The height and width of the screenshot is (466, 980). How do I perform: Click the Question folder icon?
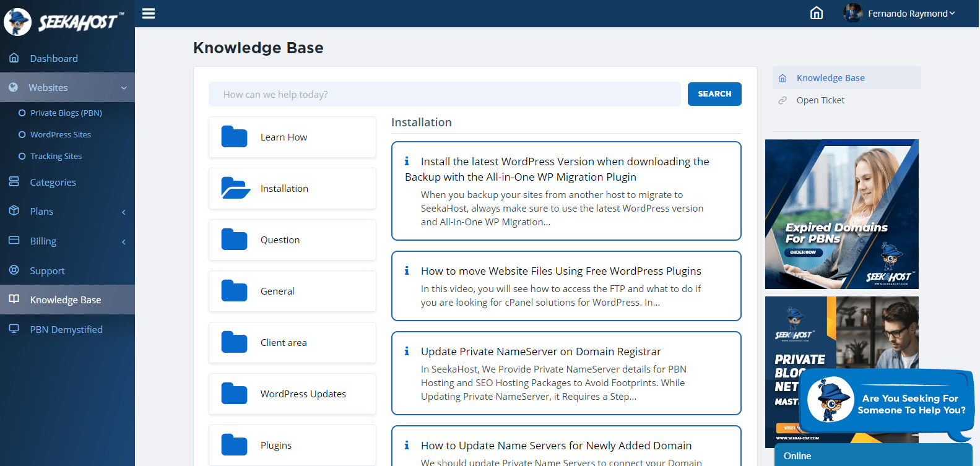coord(234,239)
